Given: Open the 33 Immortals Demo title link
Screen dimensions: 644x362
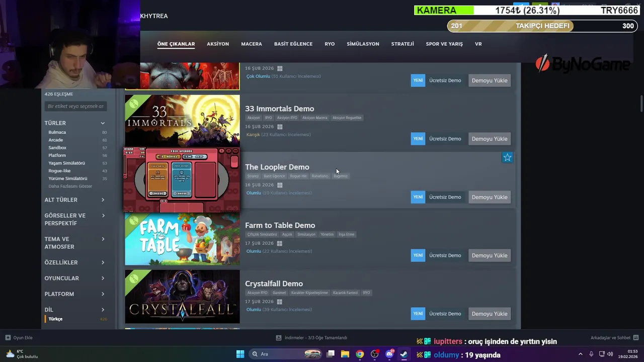Looking at the screenshot, I should point(279,109).
